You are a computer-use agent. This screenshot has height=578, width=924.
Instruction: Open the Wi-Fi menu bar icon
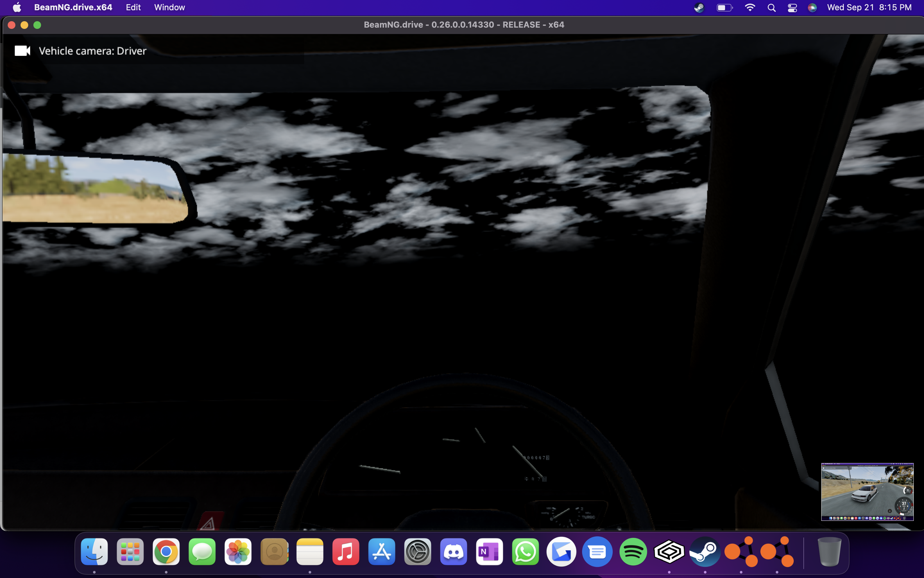click(750, 8)
